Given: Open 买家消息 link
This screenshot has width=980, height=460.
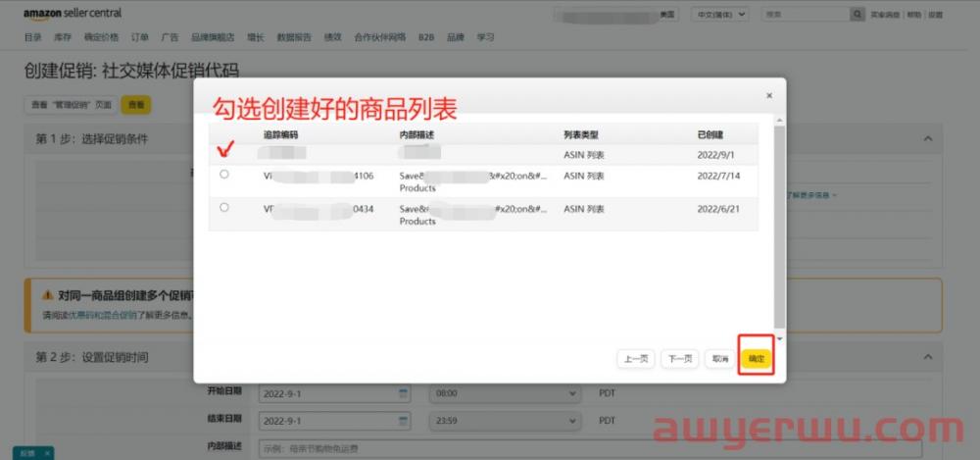Looking at the screenshot, I should coord(885,15).
